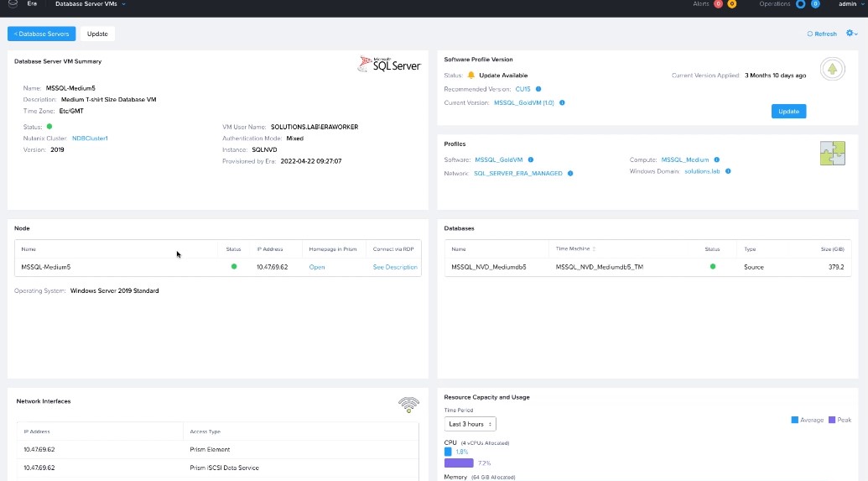Image resolution: width=868 pixels, height=481 pixels.
Task: Show info for MSSQL_Medium compute profile
Action: [x=716, y=159]
